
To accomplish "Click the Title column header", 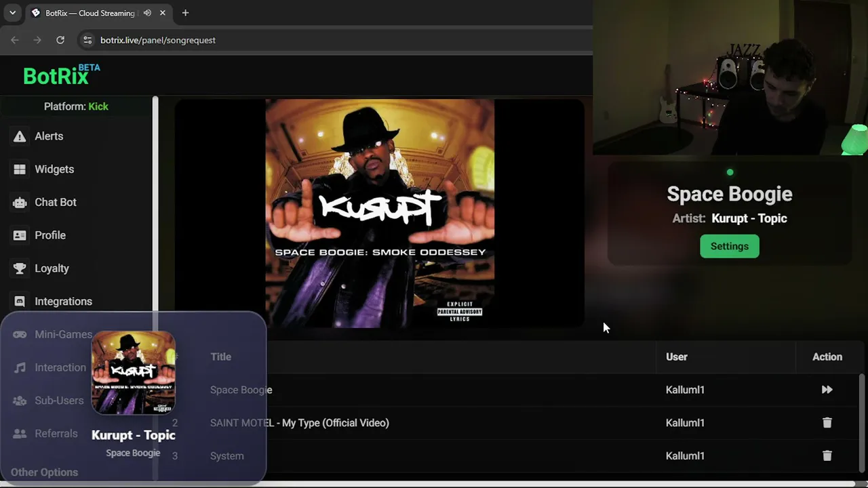I will (220, 357).
